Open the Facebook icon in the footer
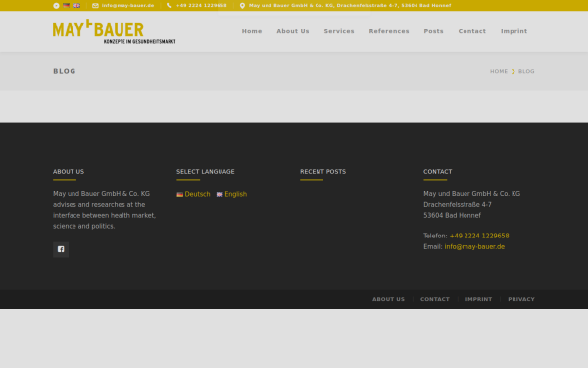The image size is (588, 368). point(61,249)
